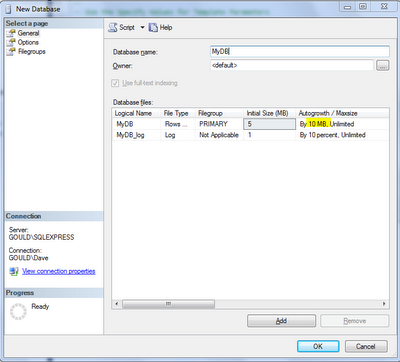
Task: Click the Script toolbar icon
Action: tap(113, 27)
